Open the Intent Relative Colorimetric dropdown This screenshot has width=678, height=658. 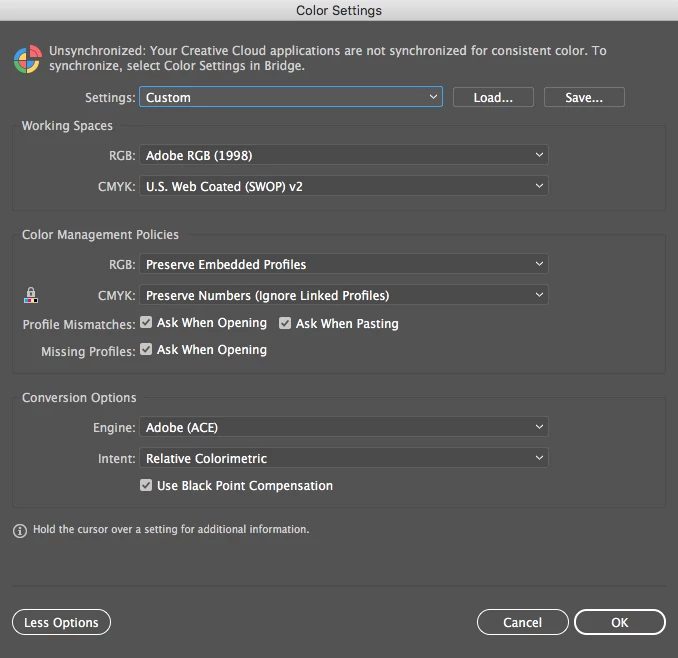pyautogui.click(x=344, y=458)
